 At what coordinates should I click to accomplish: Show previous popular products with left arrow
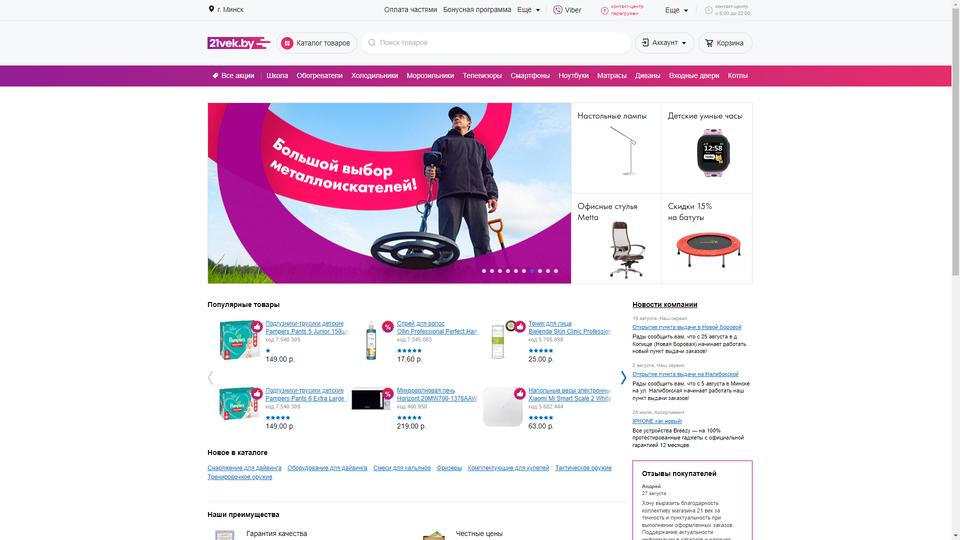click(x=211, y=378)
